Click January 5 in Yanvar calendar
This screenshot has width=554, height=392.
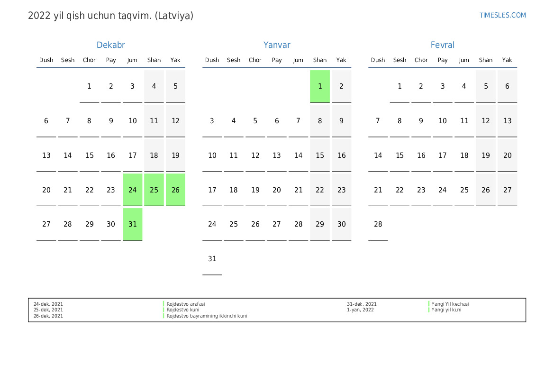[x=255, y=121]
